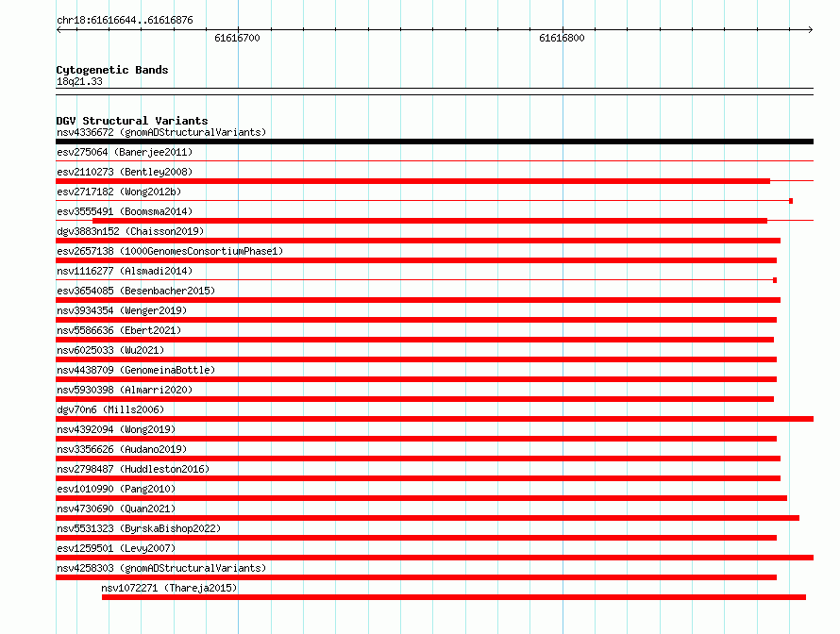Screen dimensions: 840x634
Task: Open variant nsv4392094 (Wong2019)
Action: 116,429
